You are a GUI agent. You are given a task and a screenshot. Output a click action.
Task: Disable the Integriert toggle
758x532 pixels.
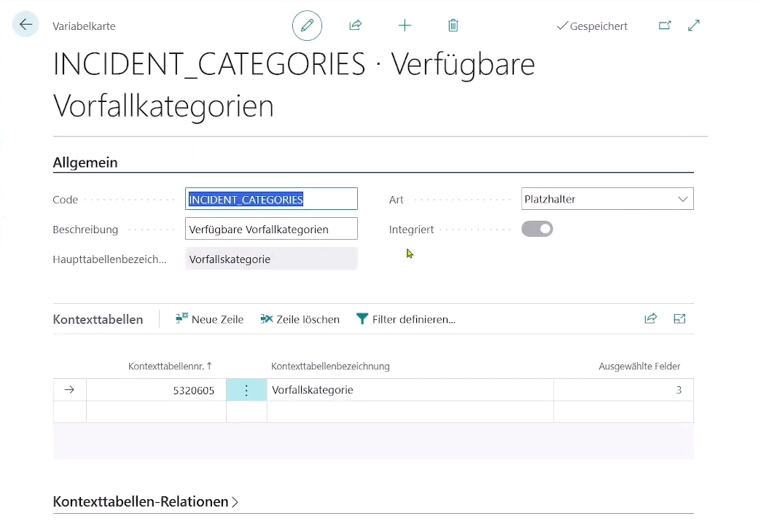pyautogui.click(x=537, y=228)
